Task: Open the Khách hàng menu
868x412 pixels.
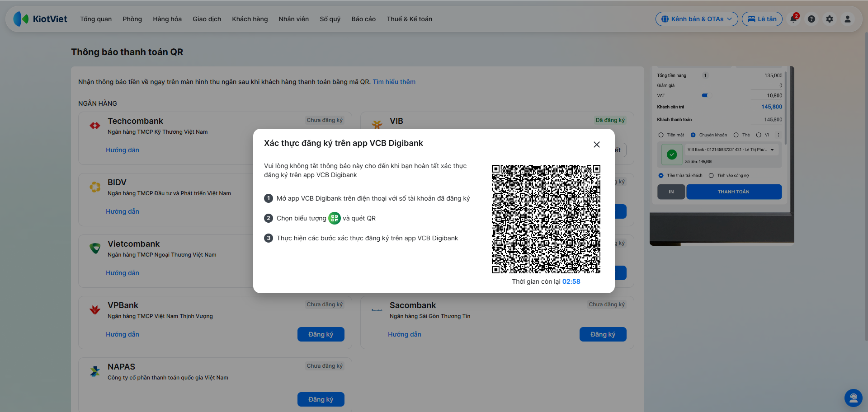Action: pos(250,19)
